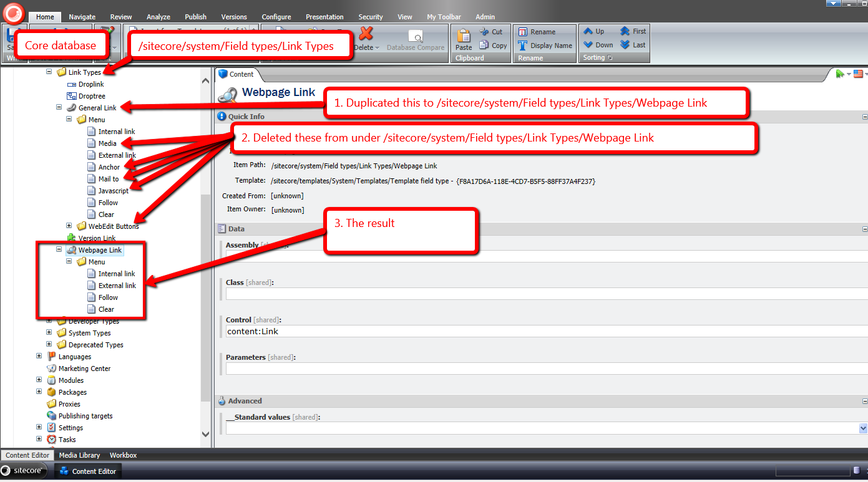Collapse the Webpage Link tree node
Viewport: 868px width, 482px height.
pos(59,249)
